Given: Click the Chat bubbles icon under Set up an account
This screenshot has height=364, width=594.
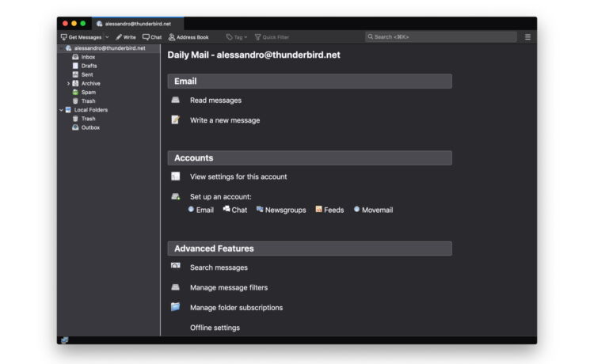Looking at the screenshot, I should point(227,209).
